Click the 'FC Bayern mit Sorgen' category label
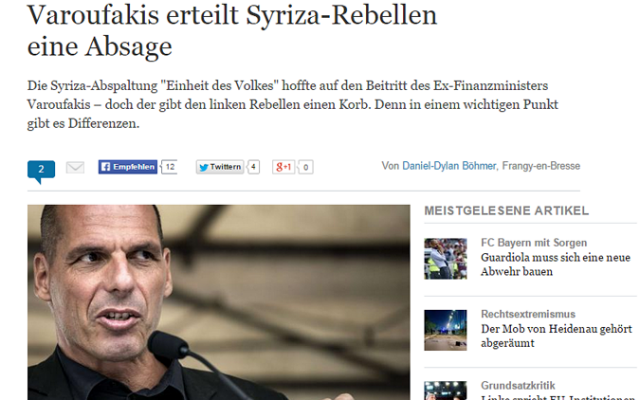This screenshot has height=400, width=640. pyautogui.click(x=534, y=242)
